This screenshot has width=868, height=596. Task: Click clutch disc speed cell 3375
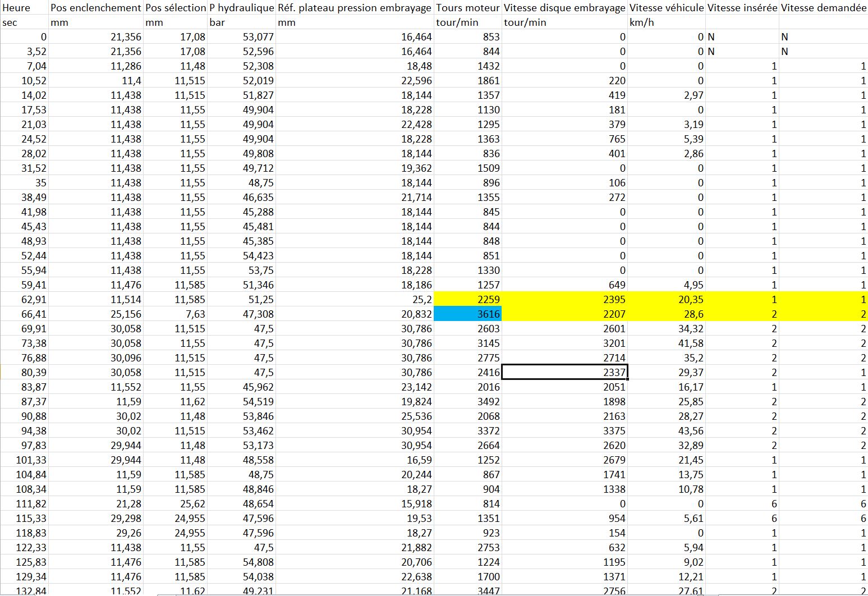click(x=564, y=430)
